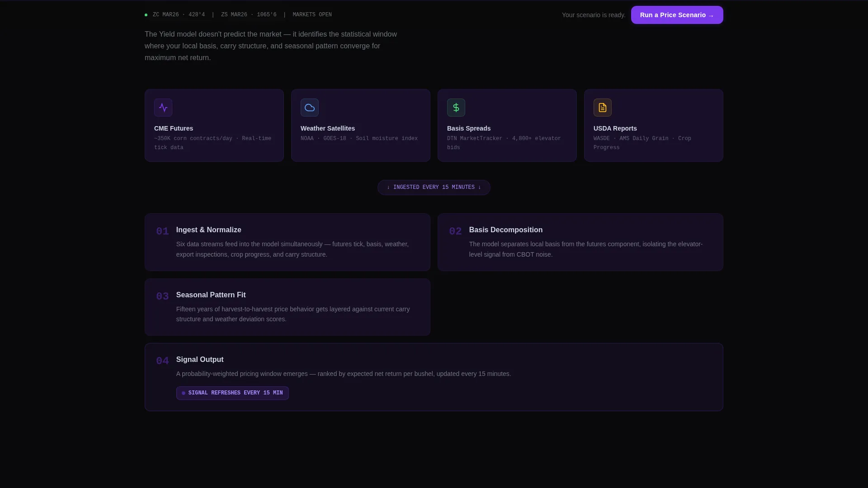Select the Signal Output heading
868x488 pixels.
(x=200, y=360)
